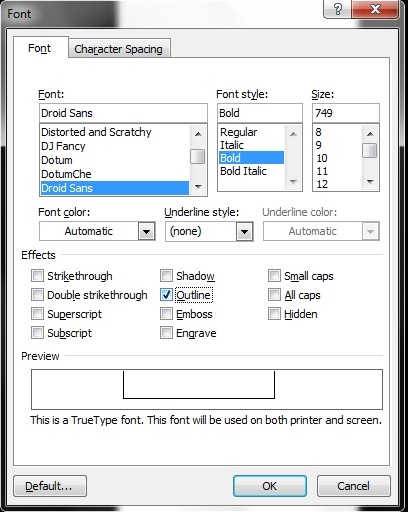Image resolution: width=408 pixels, height=512 pixels.
Task: Select DotumChe in font list
Action: tap(114, 174)
